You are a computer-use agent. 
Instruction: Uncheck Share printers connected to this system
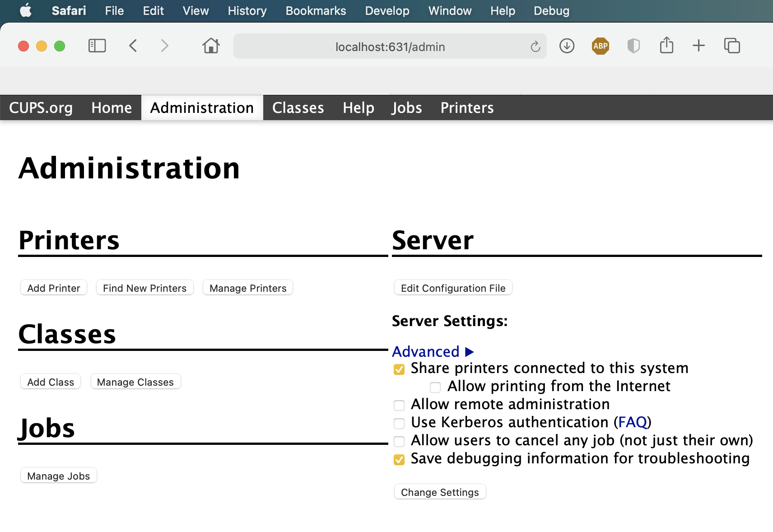(x=399, y=369)
